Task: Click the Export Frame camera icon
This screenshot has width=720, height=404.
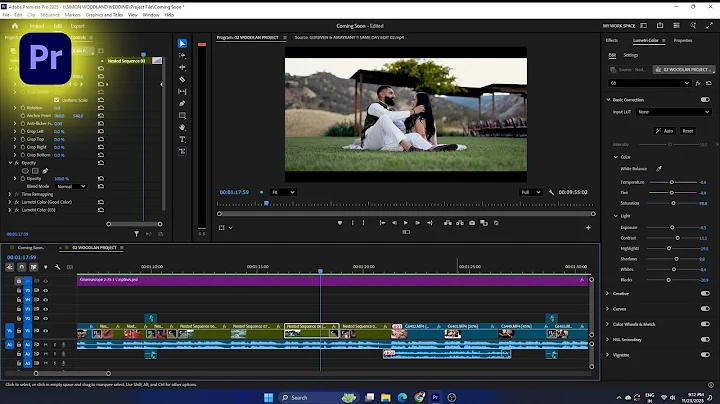Action: point(472,223)
